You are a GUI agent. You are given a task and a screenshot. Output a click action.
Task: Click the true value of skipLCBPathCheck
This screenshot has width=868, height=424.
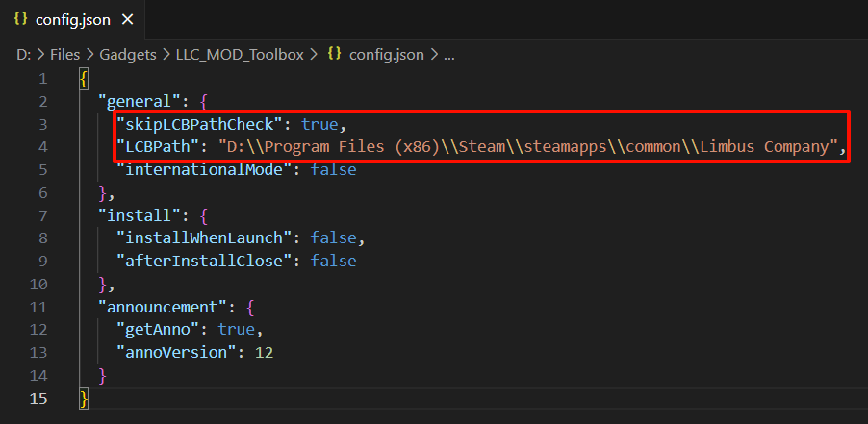point(320,124)
